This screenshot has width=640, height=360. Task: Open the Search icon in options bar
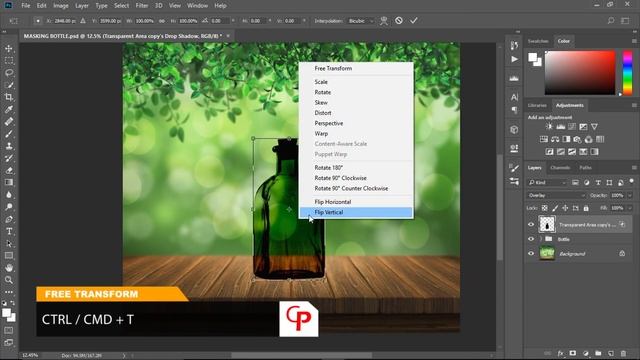tap(611, 20)
